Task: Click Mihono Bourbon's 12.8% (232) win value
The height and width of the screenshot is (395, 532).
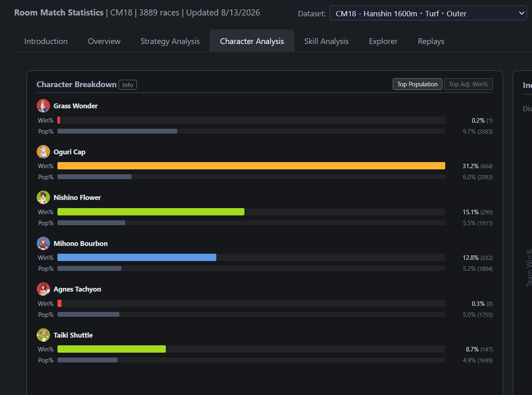Action: point(478,258)
